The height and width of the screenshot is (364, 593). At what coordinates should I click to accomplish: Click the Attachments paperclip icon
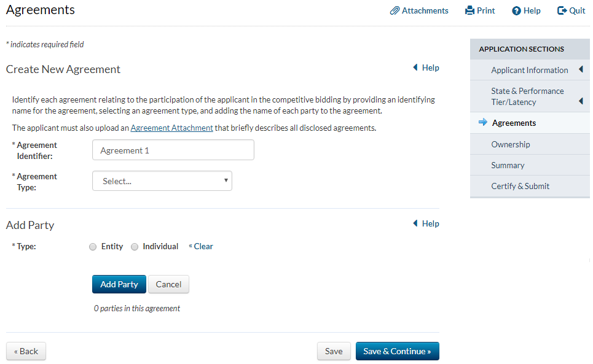pyautogui.click(x=395, y=10)
